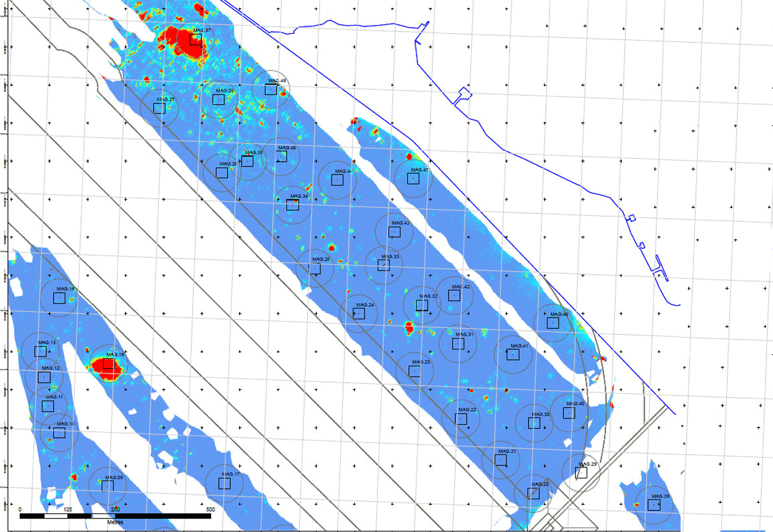Image resolution: width=773 pixels, height=532 pixels.
Task: Select the MAG.31 marker box
Action: tap(458, 343)
